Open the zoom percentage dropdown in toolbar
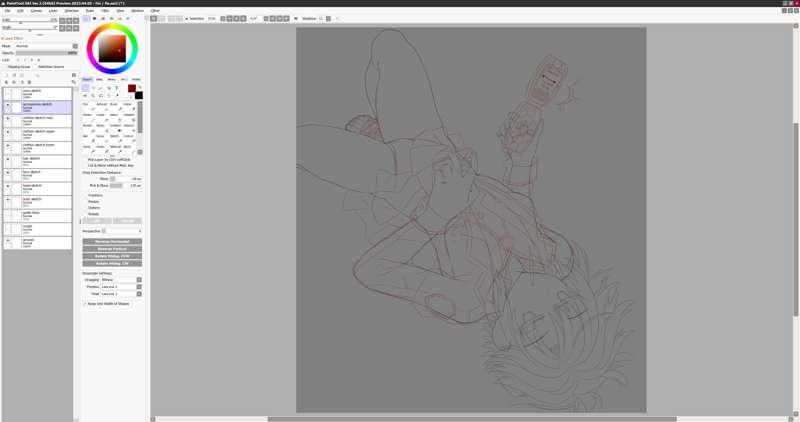Viewport: 800px width, 422px height. click(222, 18)
